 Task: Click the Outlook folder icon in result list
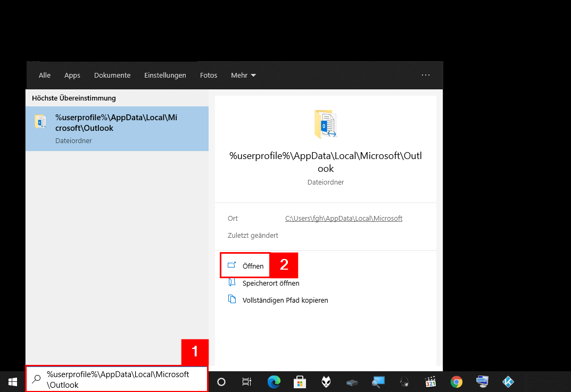pyautogui.click(x=40, y=122)
